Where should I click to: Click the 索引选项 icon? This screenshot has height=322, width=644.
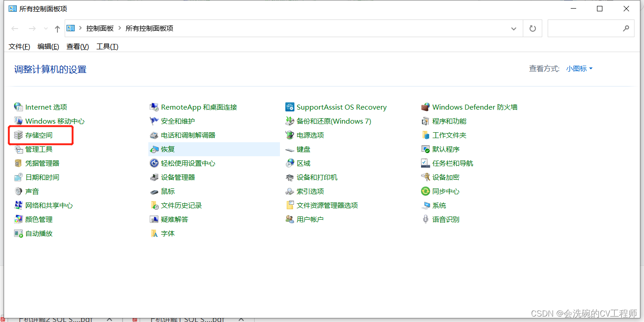[289, 191]
